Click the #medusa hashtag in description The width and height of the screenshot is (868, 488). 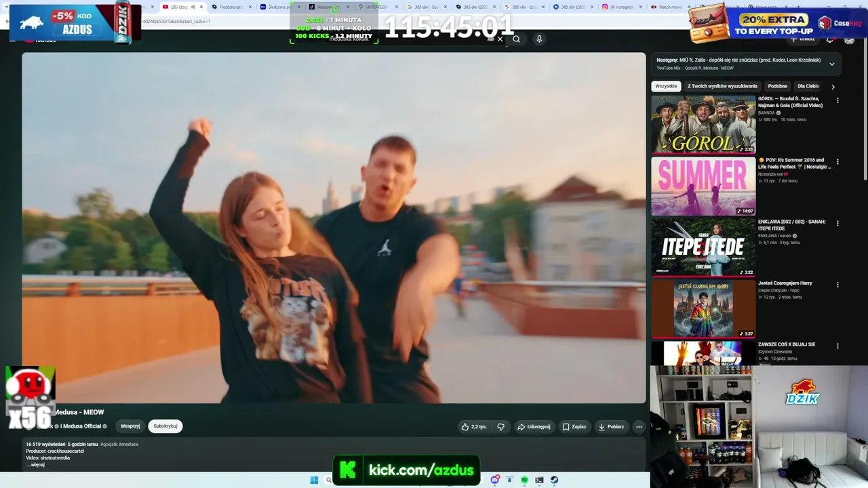(129, 444)
